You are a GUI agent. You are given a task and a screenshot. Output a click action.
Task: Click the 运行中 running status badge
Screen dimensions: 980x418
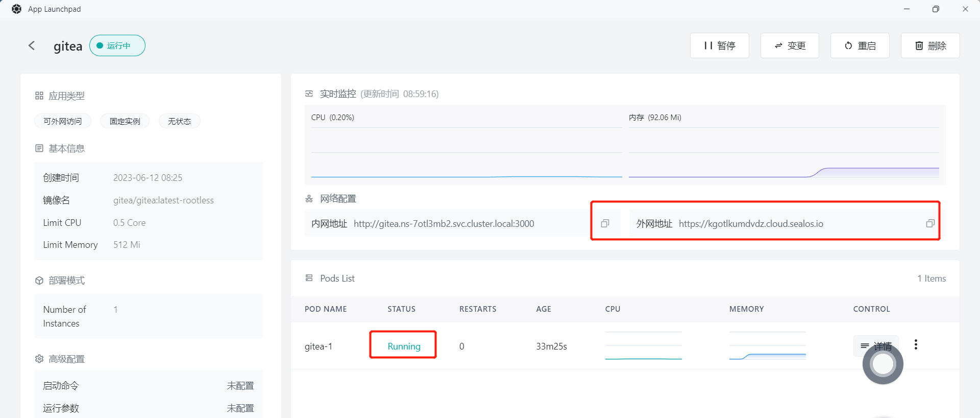[x=117, y=46]
